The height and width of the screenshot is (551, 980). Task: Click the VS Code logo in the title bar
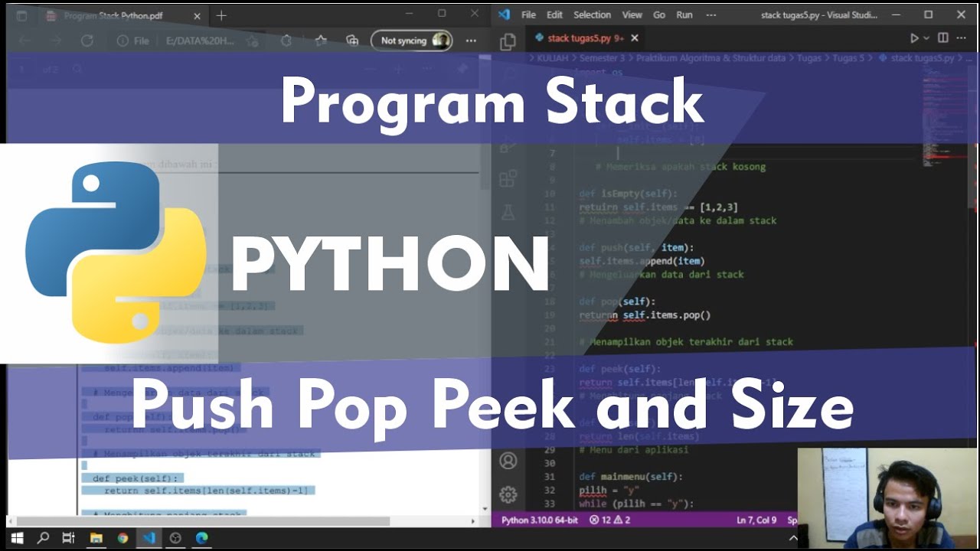coord(504,15)
